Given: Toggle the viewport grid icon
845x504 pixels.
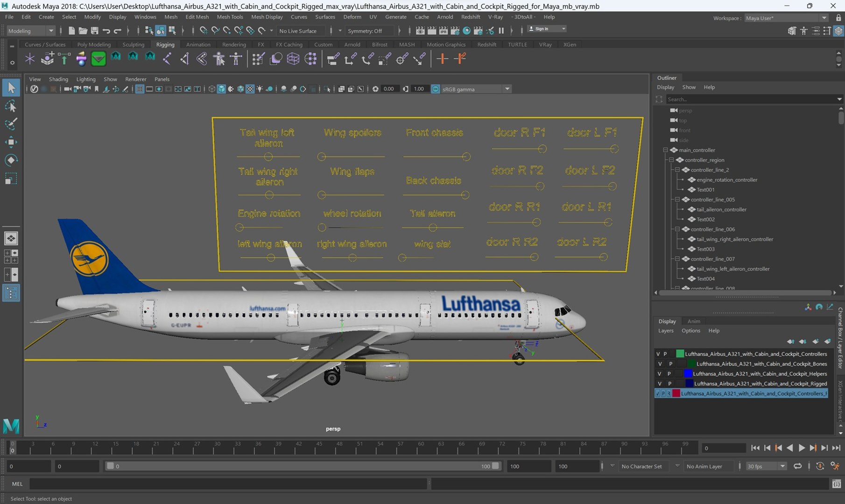Looking at the screenshot, I should (x=139, y=89).
